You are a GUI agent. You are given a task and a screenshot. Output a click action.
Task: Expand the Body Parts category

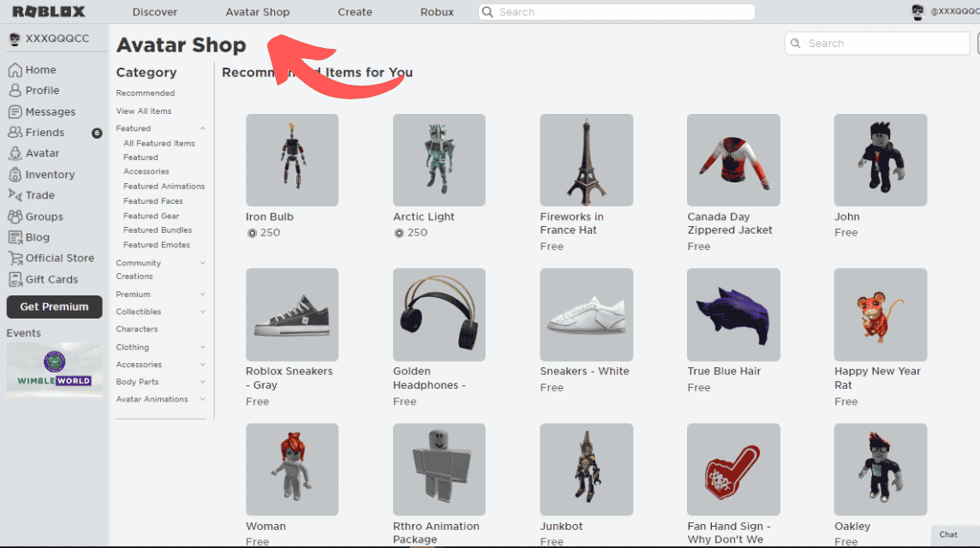[202, 382]
